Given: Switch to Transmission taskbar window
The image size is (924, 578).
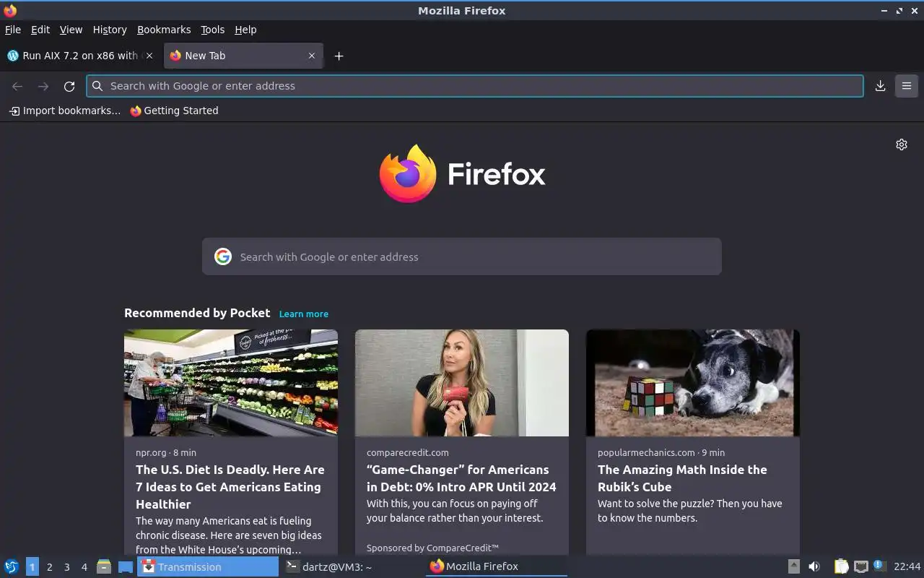Looking at the screenshot, I should pyautogui.click(x=208, y=567).
